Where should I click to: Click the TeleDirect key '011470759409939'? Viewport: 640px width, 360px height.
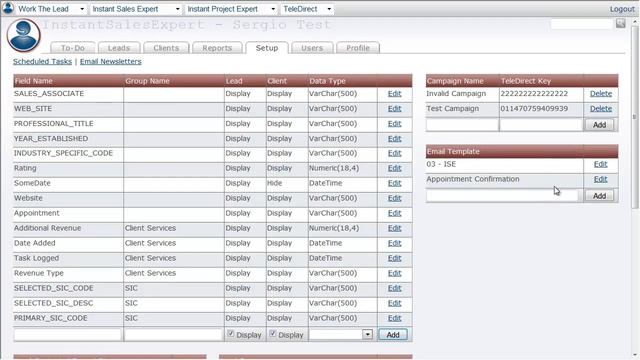pos(534,109)
